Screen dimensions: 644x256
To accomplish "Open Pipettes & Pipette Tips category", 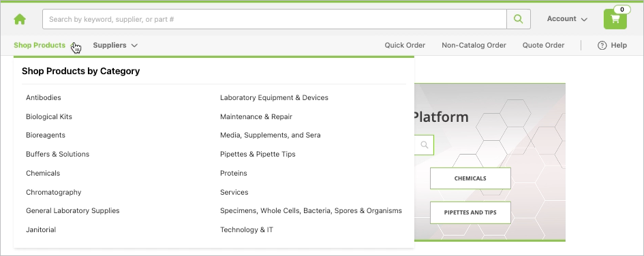I will coord(258,155).
